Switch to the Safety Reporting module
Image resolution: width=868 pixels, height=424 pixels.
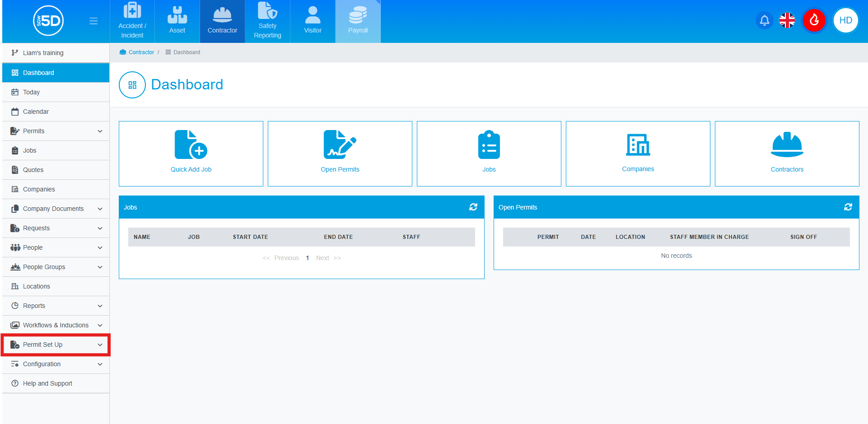267,22
